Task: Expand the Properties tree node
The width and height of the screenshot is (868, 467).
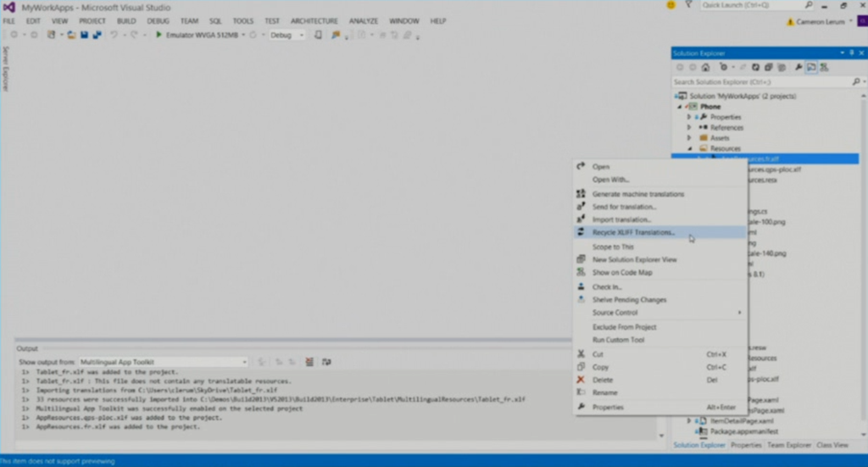Action: [x=689, y=117]
